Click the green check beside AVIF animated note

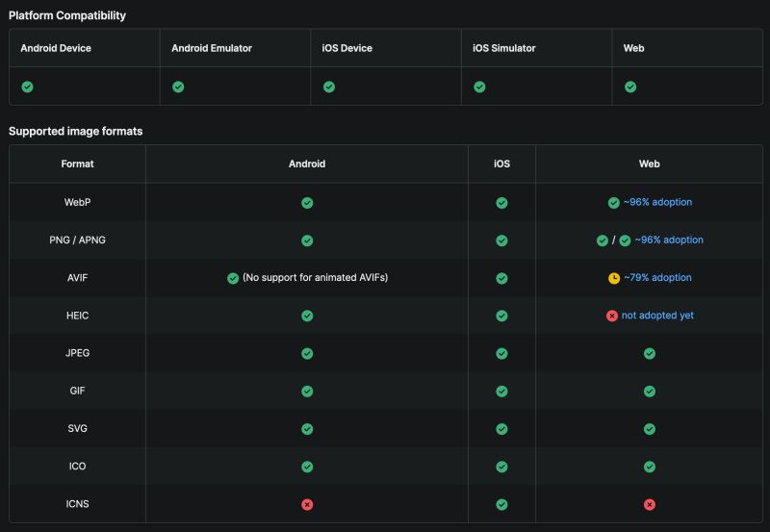point(233,278)
